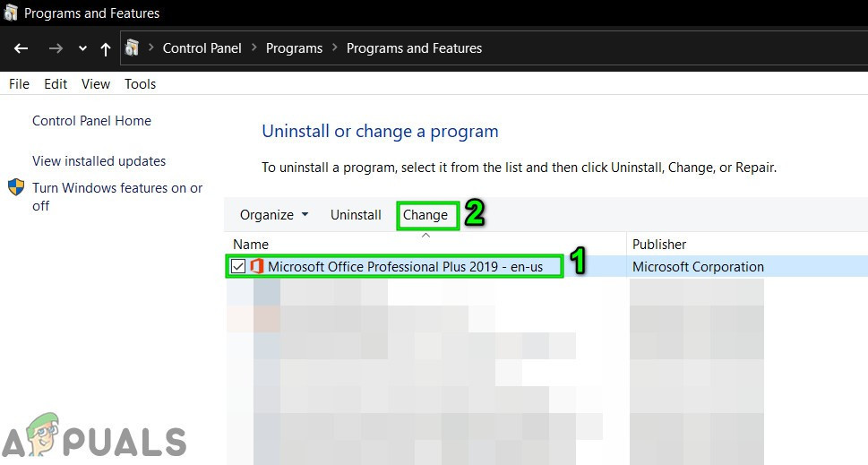The height and width of the screenshot is (465, 868).
Task: Click the title bar Programs and Features icon
Action: pyautogui.click(x=11, y=13)
